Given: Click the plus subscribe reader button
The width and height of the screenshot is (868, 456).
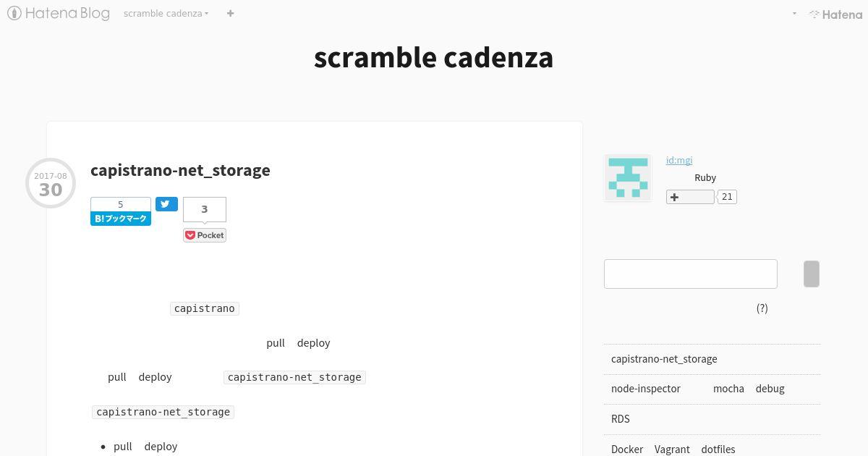Looking at the screenshot, I should pyautogui.click(x=690, y=197).
